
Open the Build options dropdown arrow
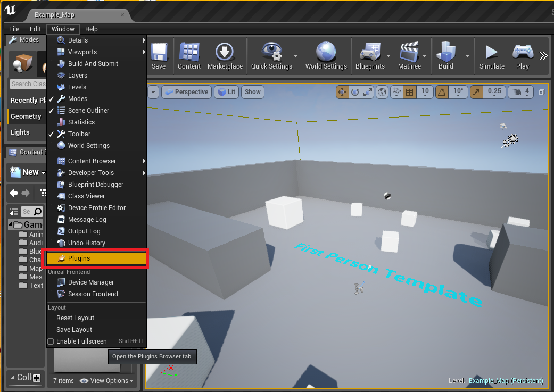(x=467, y=56)
